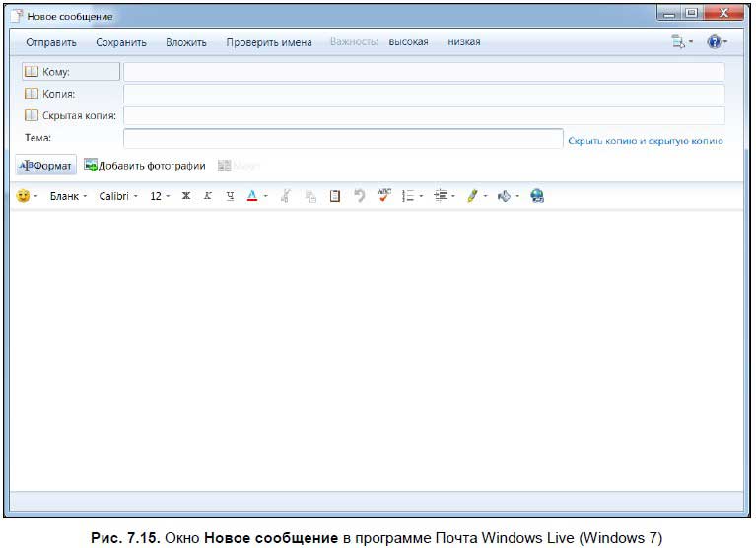
Task: Switch to the Формат tab
Action: [x=46, y=166]
